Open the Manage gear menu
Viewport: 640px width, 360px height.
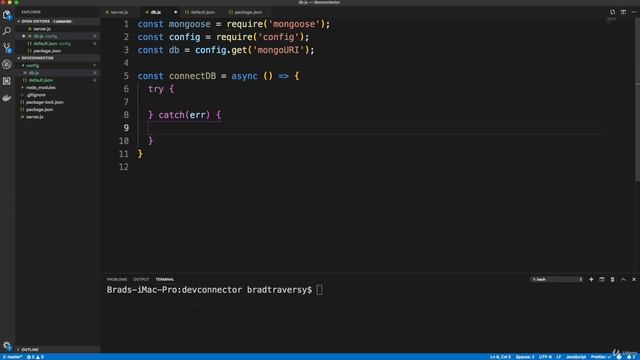click(x=7, y=346)
